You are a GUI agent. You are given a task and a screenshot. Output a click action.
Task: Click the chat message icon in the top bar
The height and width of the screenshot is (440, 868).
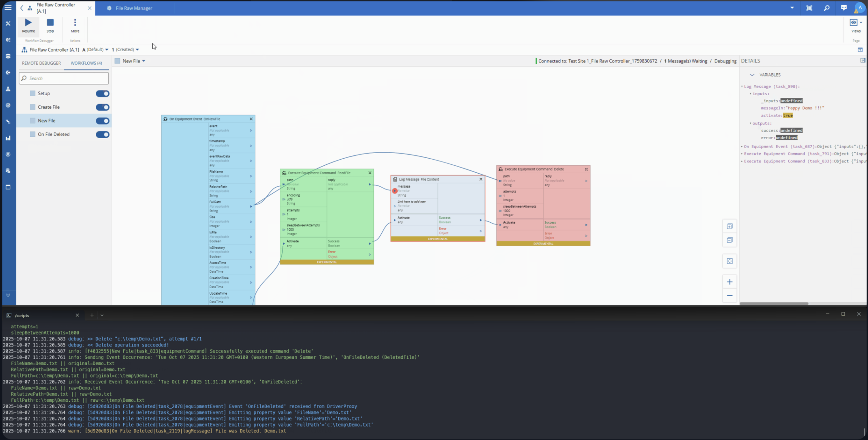tap(843, 8)
